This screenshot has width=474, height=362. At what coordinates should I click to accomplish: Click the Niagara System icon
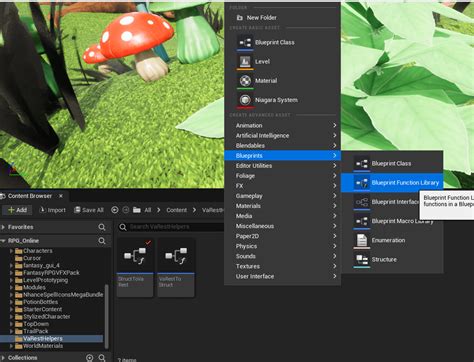tap(245, 100)
